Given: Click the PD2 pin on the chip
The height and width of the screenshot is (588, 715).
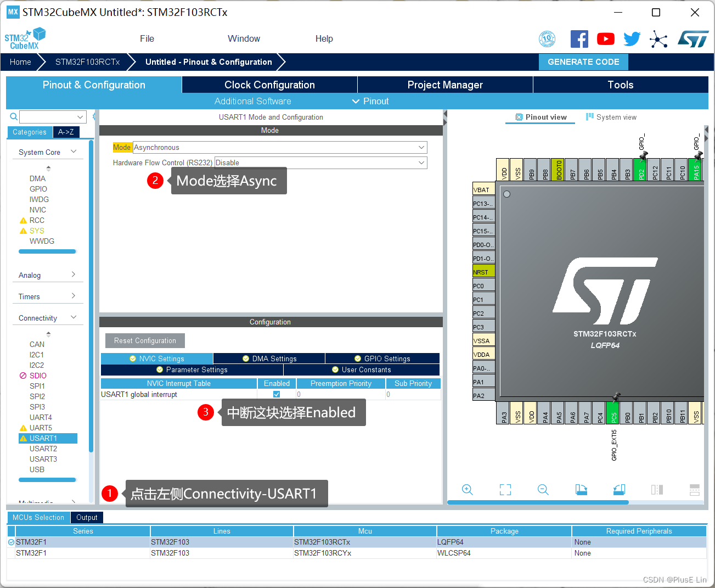Looking at the screenshot, I should (640, 170).
